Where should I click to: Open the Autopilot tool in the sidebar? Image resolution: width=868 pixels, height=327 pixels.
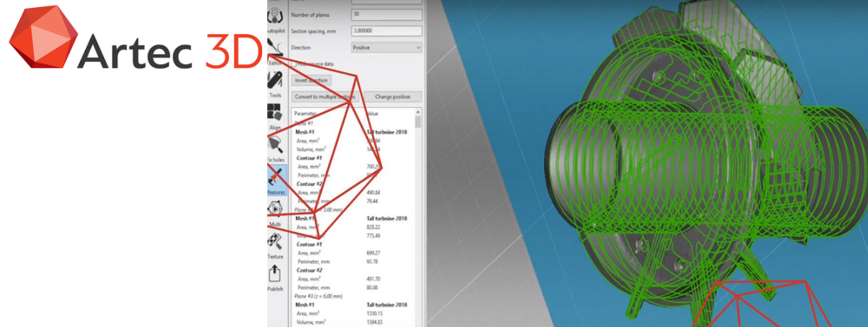click(x=275, y=18)
